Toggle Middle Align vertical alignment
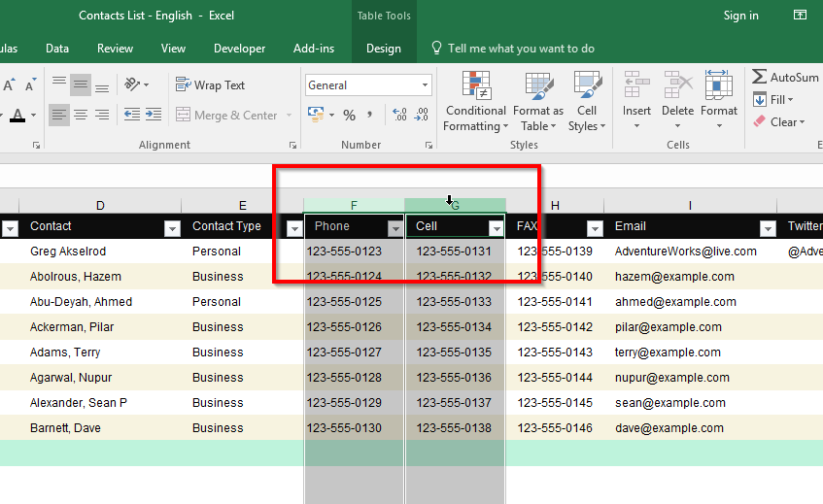This screenshot has height=504, width=823. tap(81, 85)
